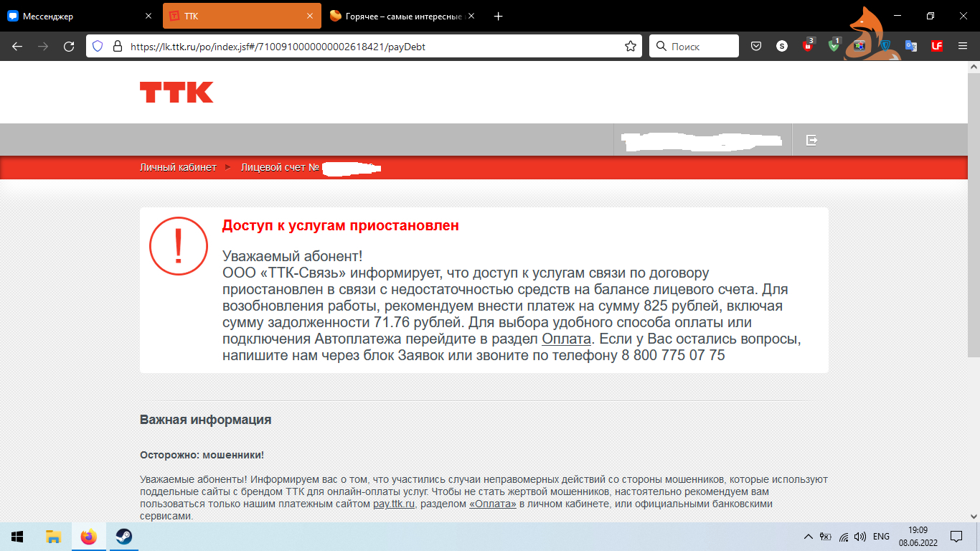
Task: Click the page scrollbar down arrow
Action: coord(974,516)
